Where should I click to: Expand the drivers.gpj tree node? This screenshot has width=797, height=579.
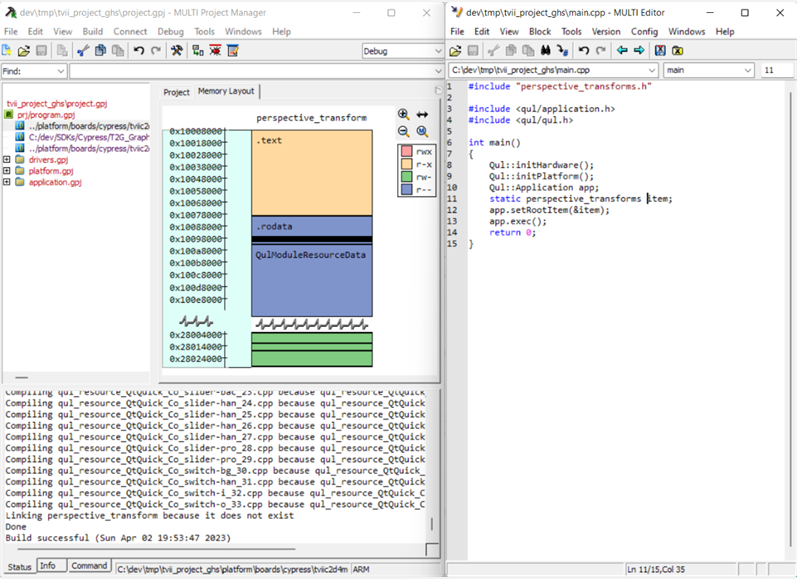click(8, 160)
